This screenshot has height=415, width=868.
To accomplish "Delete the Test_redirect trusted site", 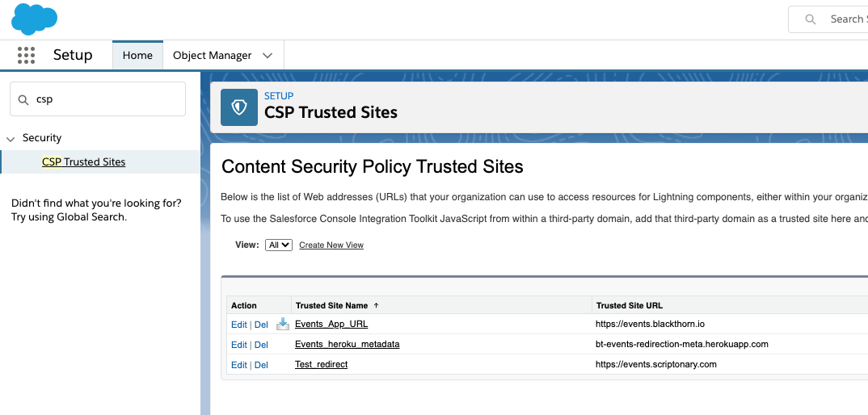I will click(261, 365).
